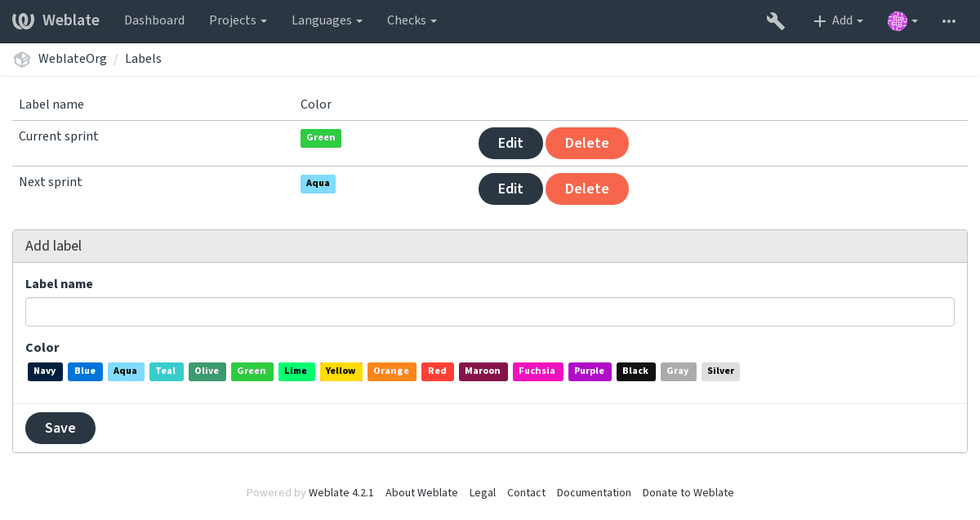Open the wrench management icon
Screen dimensions: 980x520
(x=776, y=21)
